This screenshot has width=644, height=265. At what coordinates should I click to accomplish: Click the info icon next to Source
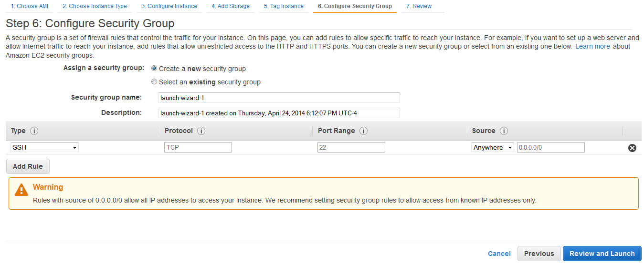click(504, 131)
